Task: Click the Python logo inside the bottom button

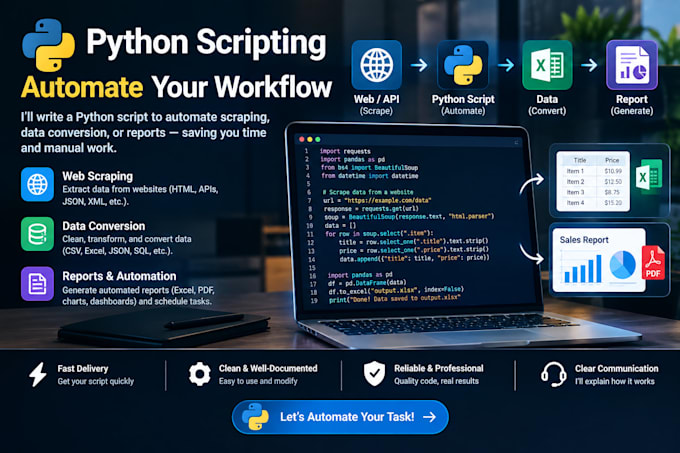Action: pos(255,417)
